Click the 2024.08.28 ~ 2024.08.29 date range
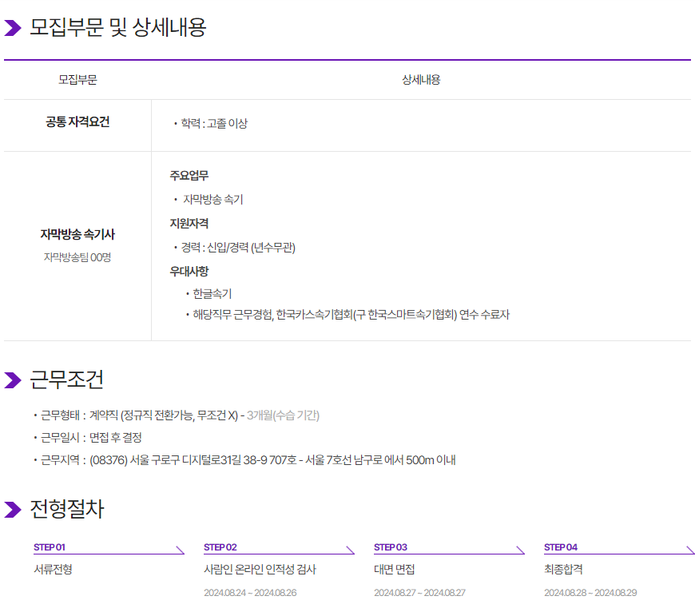Image resolution: width=695 pixels, height=616 pixels. click(x=590, y=593)
